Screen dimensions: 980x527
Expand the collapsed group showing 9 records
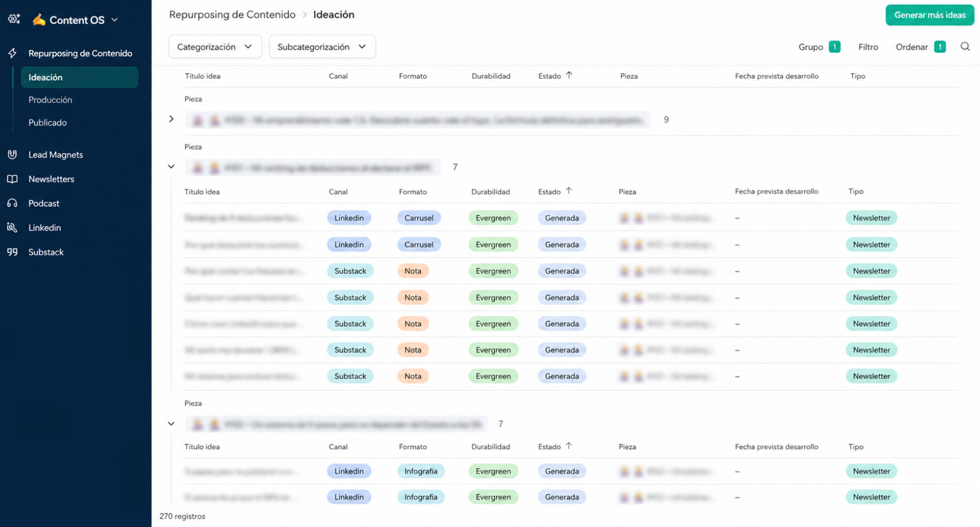click(171, 119)
